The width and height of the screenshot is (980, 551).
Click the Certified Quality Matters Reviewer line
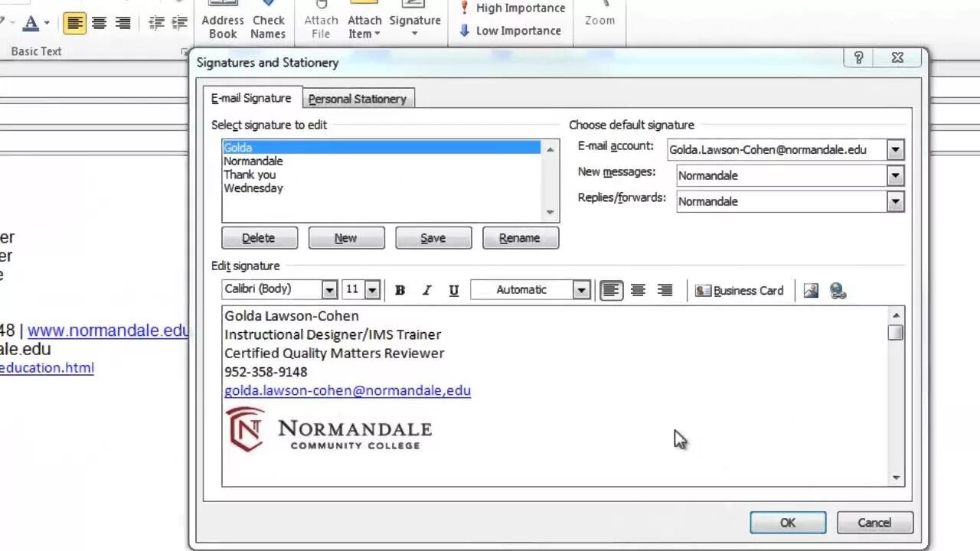coord(334,354)
